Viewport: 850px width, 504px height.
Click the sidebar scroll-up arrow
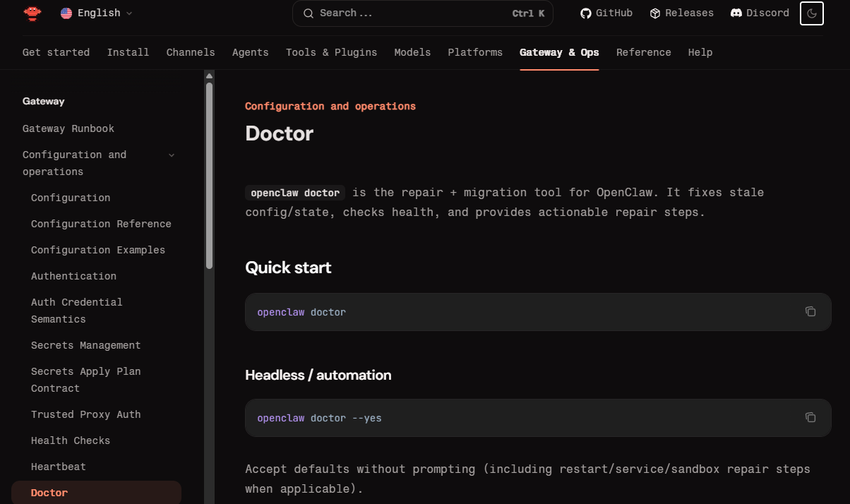[x=209, y=75]
